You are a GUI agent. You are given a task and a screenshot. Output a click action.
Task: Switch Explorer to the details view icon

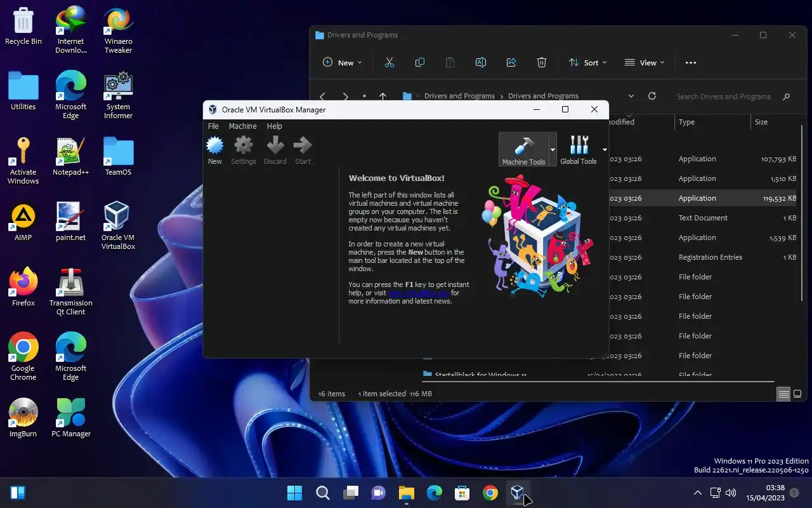(783, 394)
